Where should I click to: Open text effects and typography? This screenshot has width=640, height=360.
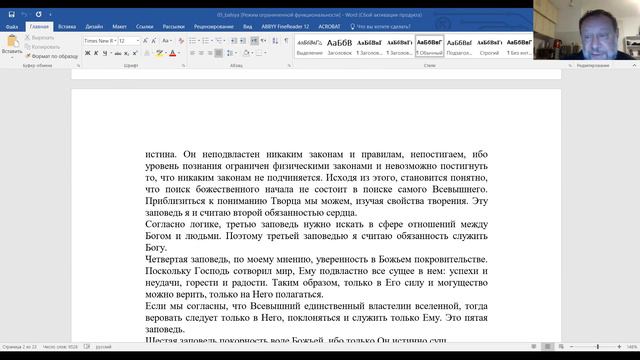tap(147, 53)
